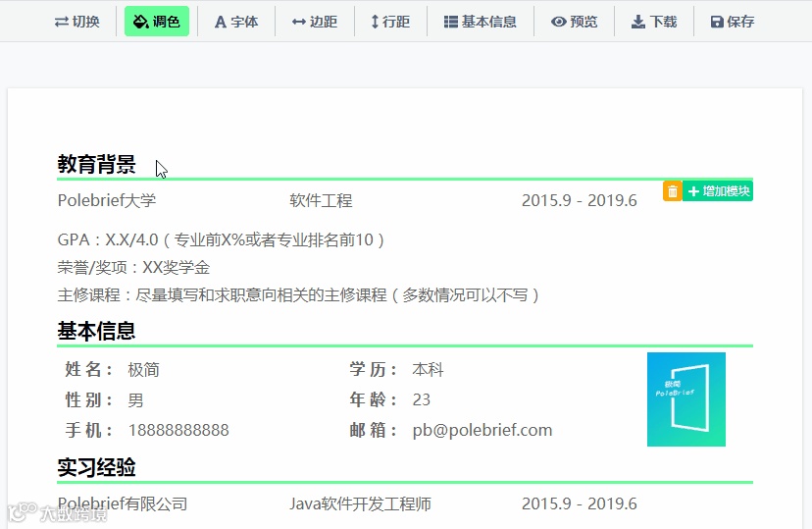This screenshot has width=812, height=529.
Task: Click the education level value 本科
Action: click(428, 369)
